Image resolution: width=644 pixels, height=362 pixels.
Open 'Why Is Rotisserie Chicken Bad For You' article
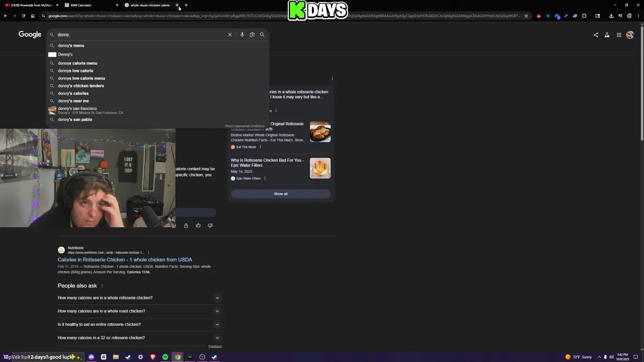[267, 162]
